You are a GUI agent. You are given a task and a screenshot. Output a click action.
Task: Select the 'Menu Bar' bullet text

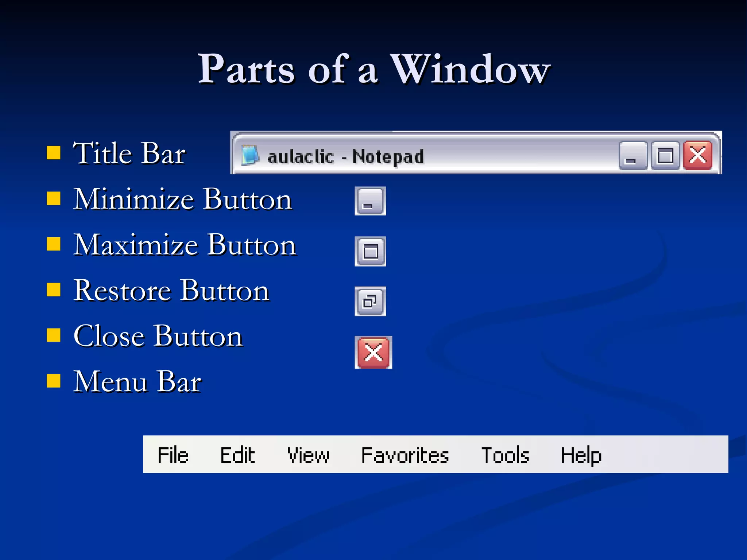[137, 381]
